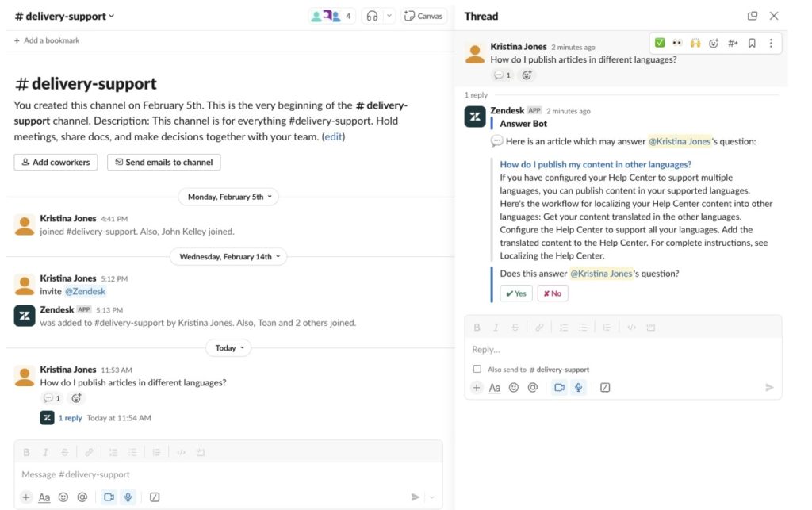Focus the 'Message #delivery-support' input field

[228, 474]
